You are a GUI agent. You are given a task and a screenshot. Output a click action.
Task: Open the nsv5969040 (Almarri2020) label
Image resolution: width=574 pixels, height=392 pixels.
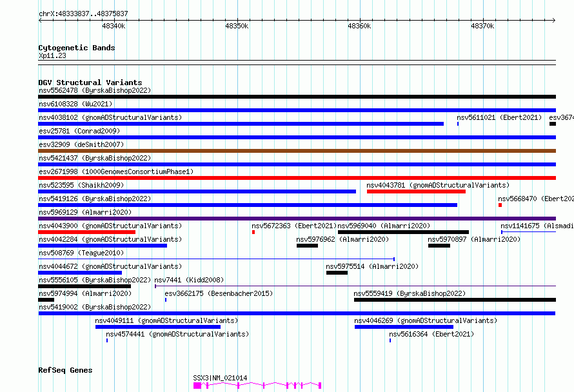[384, 226]
